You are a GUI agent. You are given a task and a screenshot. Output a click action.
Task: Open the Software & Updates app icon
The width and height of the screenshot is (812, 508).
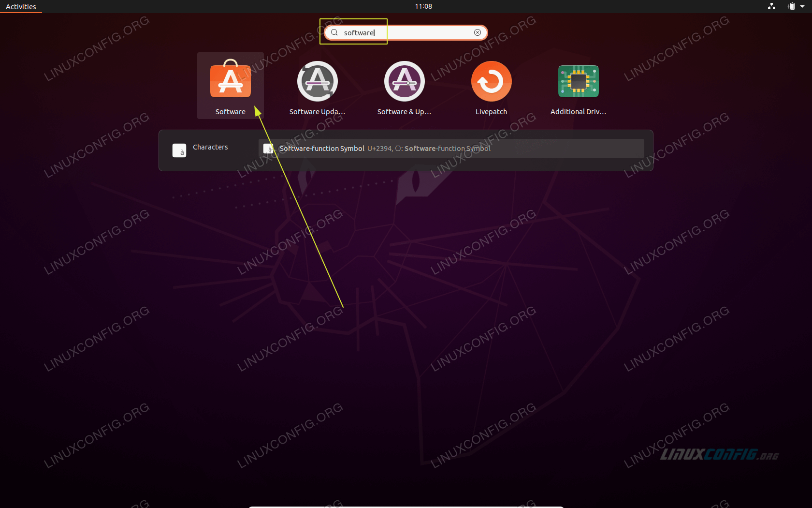tap(405, 81)
